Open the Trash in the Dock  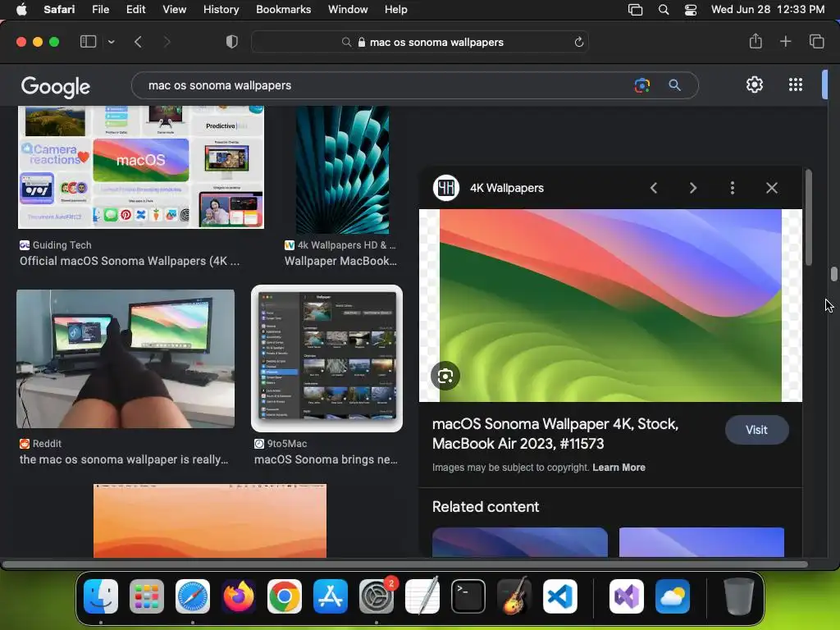coord(739,596)
